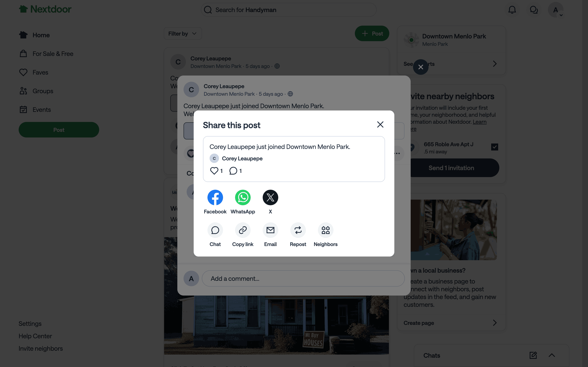The height and width of the screenshot is (367, 588).
Task: Expand the Chats panel with the chevron
Action: click(x=552, y=355)
